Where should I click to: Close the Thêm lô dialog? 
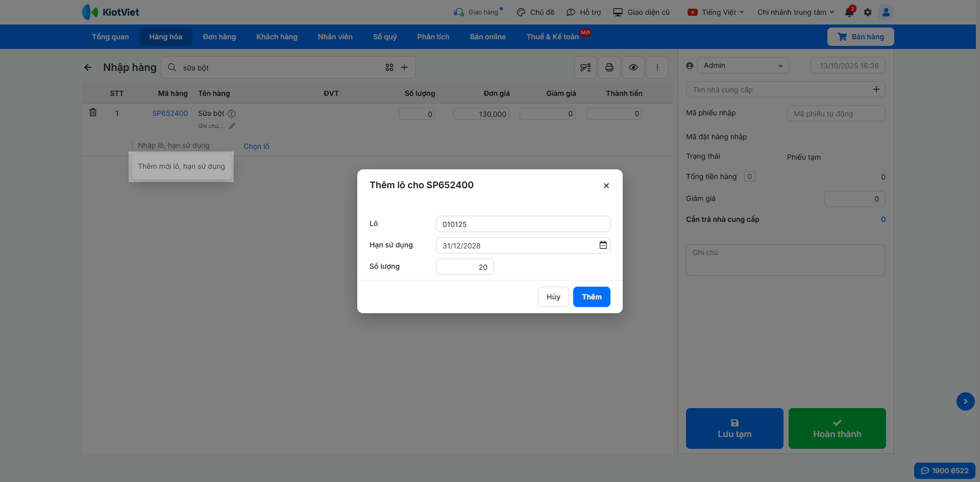pyautogui.click(x=606, y=186)
